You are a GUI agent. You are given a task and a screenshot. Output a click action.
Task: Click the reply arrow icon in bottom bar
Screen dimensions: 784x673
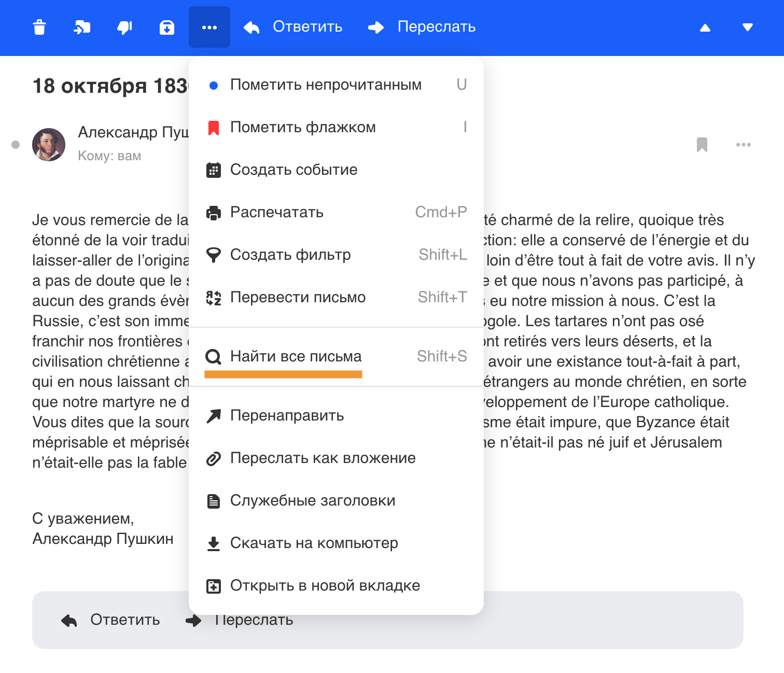click(69, 620)
